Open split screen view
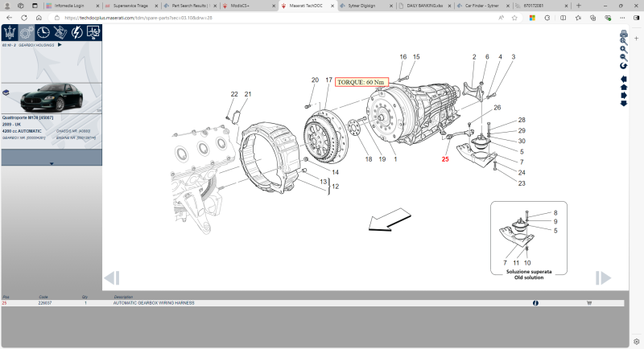Screen dimensions: 644x349 [563, 18]
